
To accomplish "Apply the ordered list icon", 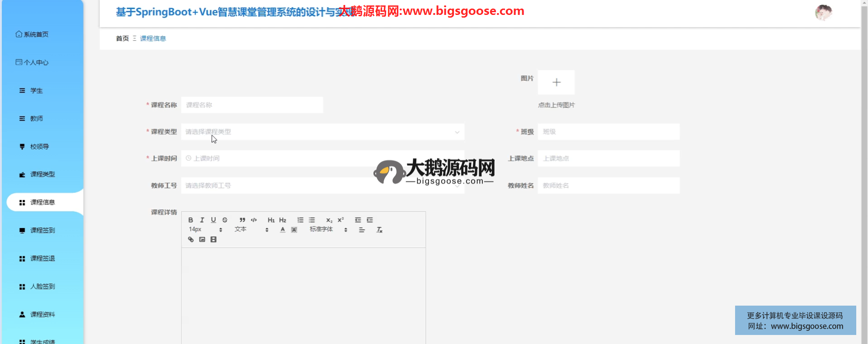I will point(300,220).
